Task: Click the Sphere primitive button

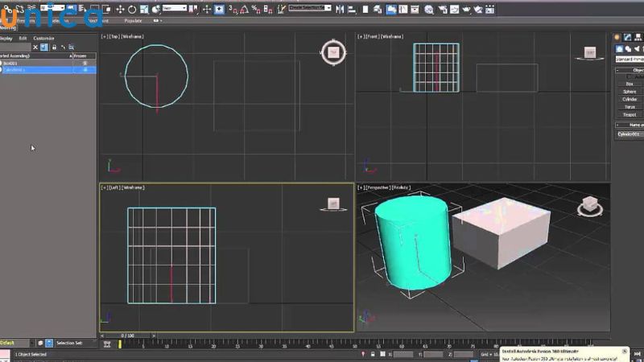Action: (x=630, y=91)
